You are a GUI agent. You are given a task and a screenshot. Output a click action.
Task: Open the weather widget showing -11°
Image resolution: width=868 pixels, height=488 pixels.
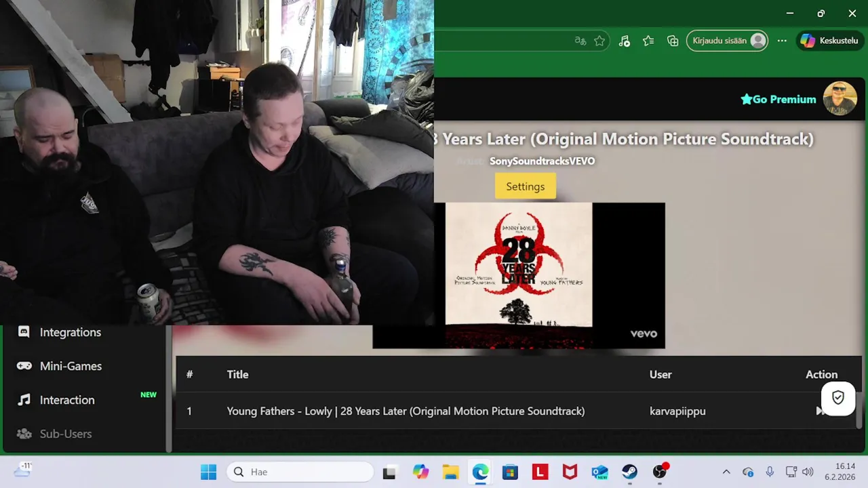click(x=22, y=469)
